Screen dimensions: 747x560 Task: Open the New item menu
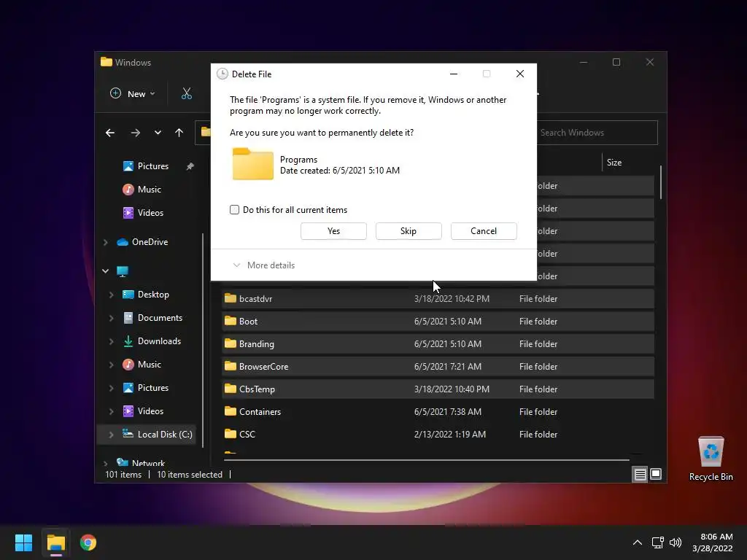[133, 94]
